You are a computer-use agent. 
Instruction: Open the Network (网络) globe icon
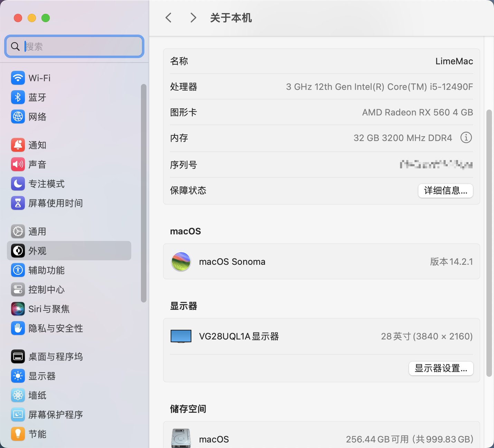coord(18,116)
